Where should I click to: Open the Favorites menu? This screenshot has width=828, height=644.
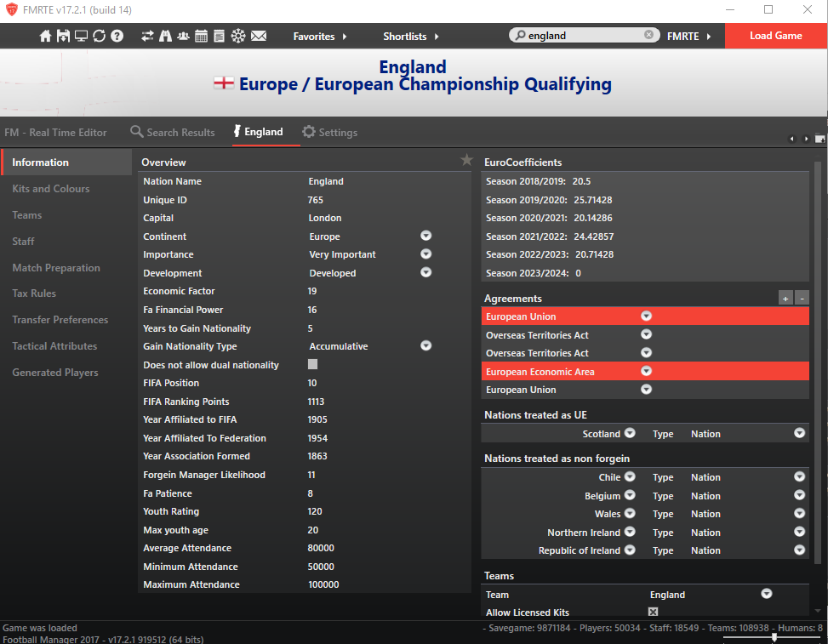click(320, 36)
